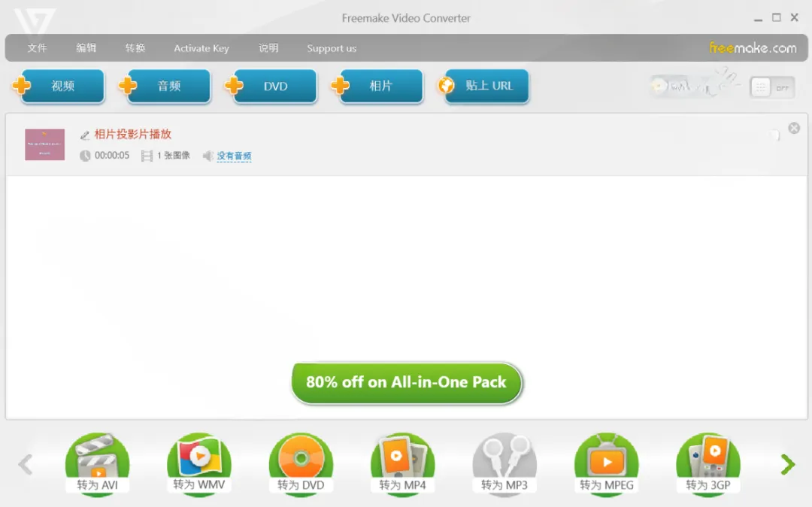Maximize the Freemake window
Viewport: 812px width, 507px height.
pos(776,17)
